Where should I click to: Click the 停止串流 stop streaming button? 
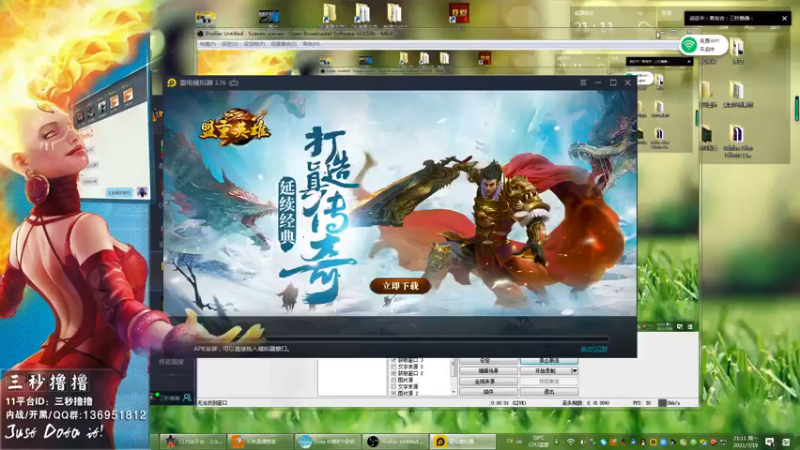[x=549, y=361]
